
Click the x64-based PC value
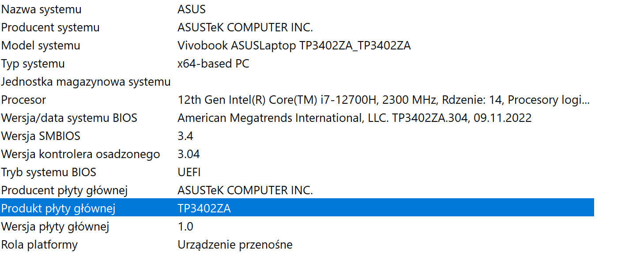tap(213, 64)
